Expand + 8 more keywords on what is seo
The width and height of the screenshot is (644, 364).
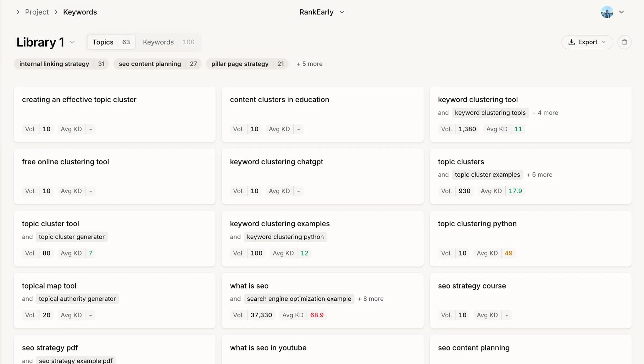(x=370, y=299)
